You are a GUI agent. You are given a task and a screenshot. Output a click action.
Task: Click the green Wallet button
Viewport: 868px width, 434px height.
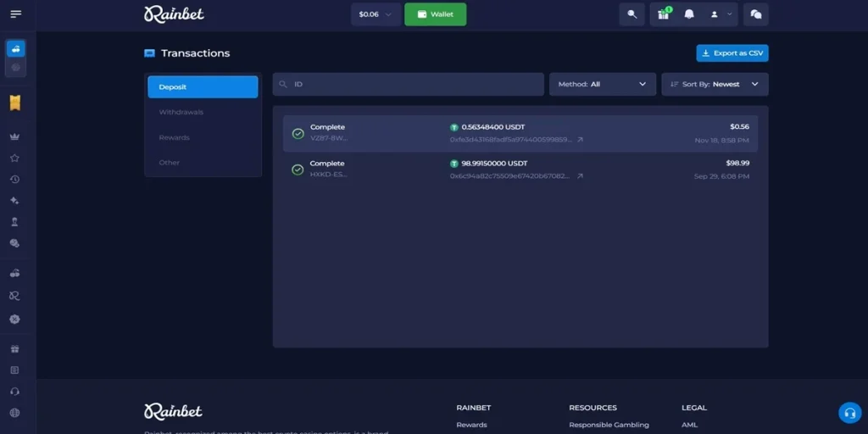[x=435, y=14]
